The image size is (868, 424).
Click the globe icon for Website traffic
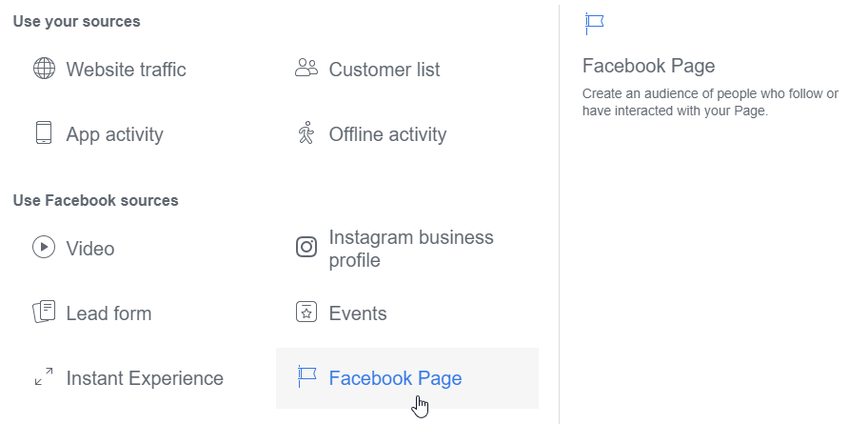(44, 69)
